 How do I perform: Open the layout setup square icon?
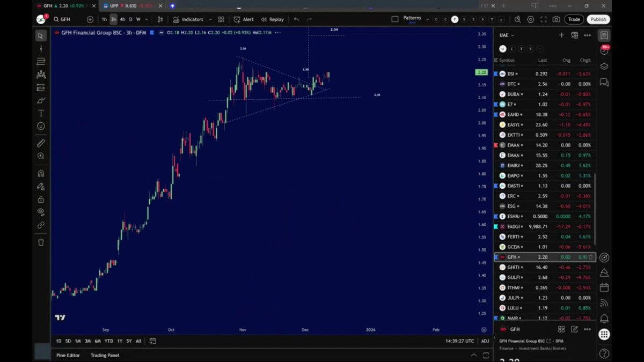pyautogui.click(x=395, y=19)
